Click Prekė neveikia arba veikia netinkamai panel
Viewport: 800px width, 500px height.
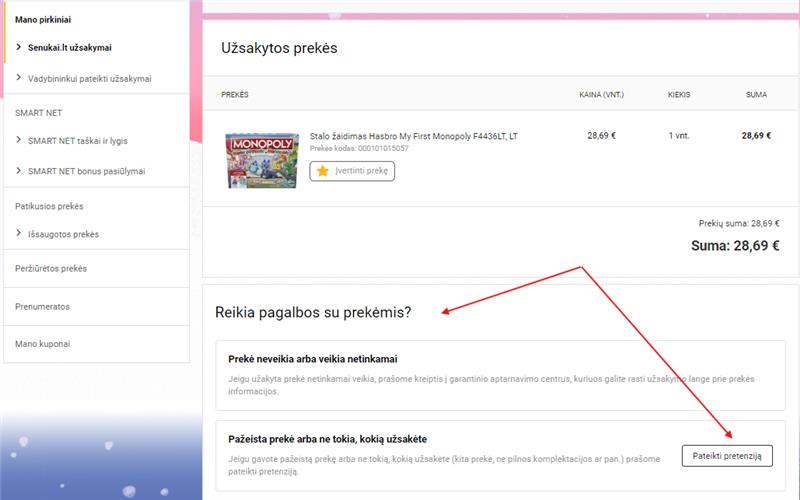[500, 375]
